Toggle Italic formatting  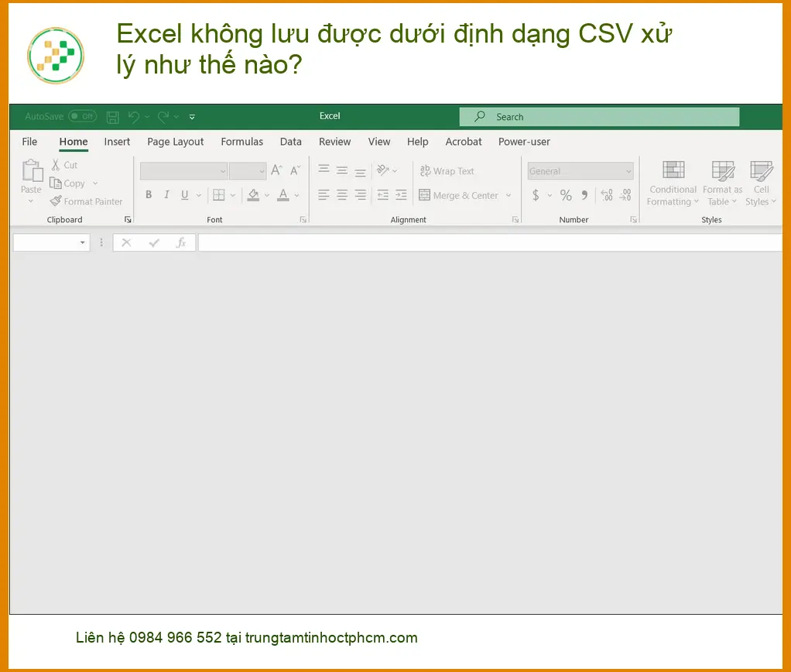click(x=166, y=195)
